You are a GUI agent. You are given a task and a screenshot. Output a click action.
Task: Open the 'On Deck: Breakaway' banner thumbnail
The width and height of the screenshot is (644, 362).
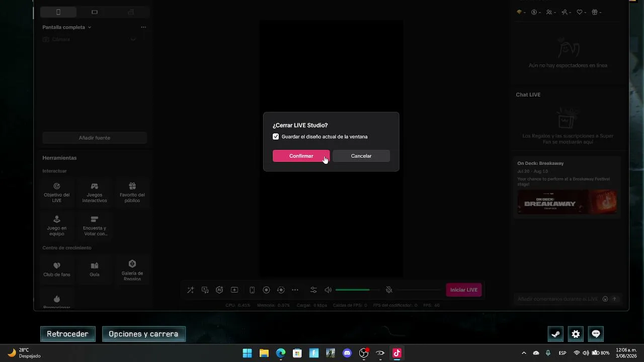[567, 202]
